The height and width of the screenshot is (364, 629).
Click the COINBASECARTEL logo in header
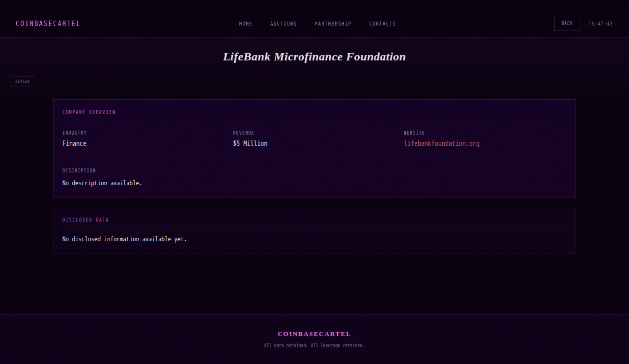(x=48, y=24)
